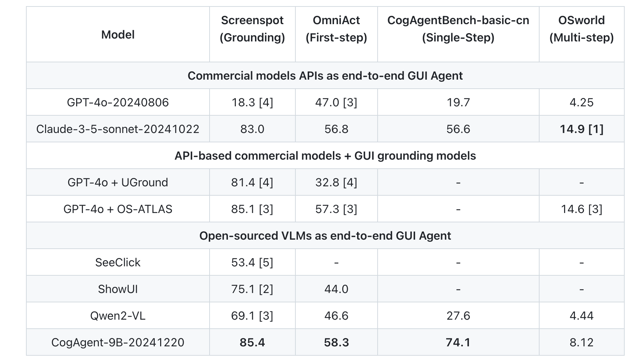
Task: Select the CogAgentBench-basic-cn column header
Action: click(458, 29)
